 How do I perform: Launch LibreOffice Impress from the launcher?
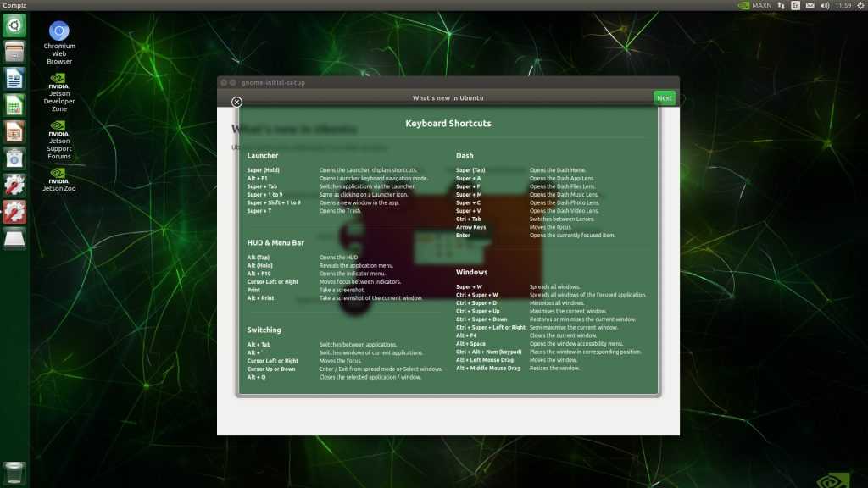tap(14, 131)
